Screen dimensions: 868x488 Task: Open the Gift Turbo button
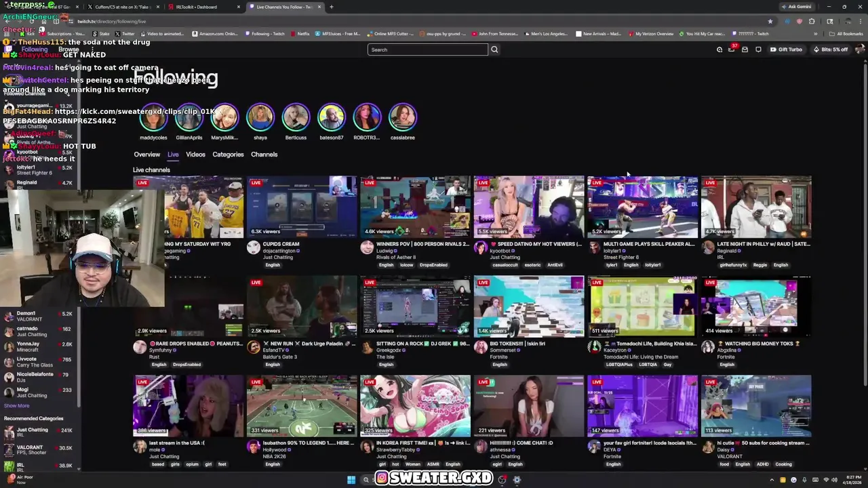point(786,49)
